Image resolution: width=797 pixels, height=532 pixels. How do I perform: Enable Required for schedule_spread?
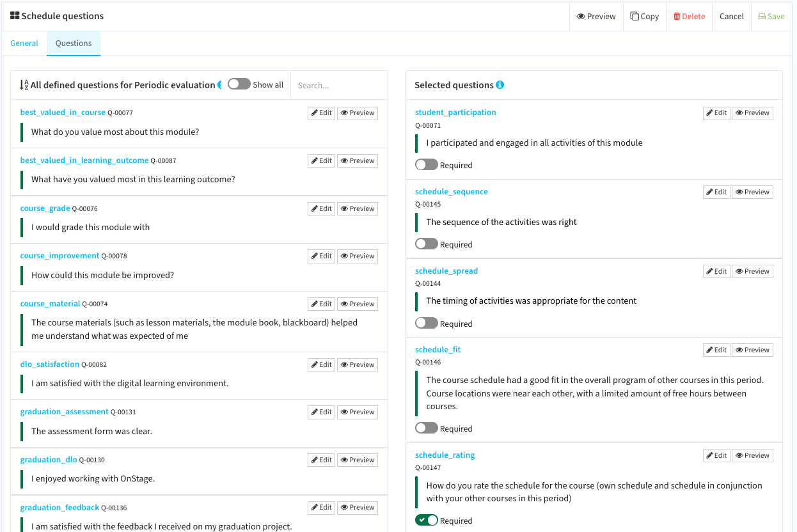(x=427, y=324)
